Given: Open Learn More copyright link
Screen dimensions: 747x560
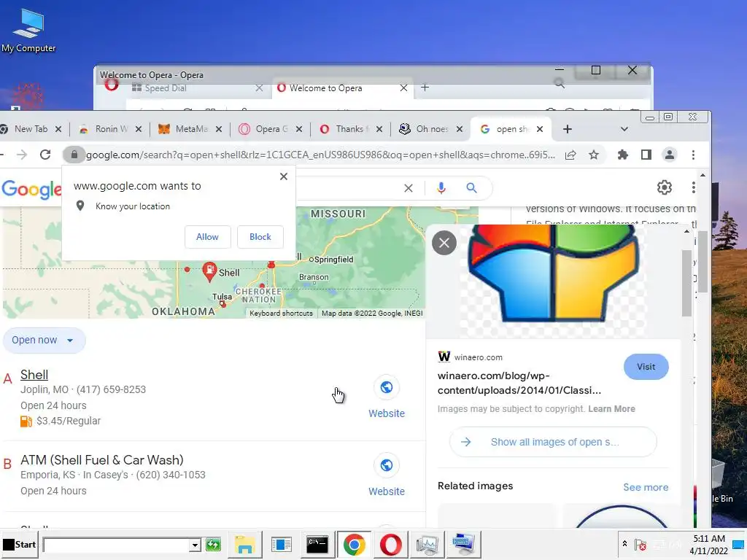Looking at the screenshot, I should (x=611, y=409).
